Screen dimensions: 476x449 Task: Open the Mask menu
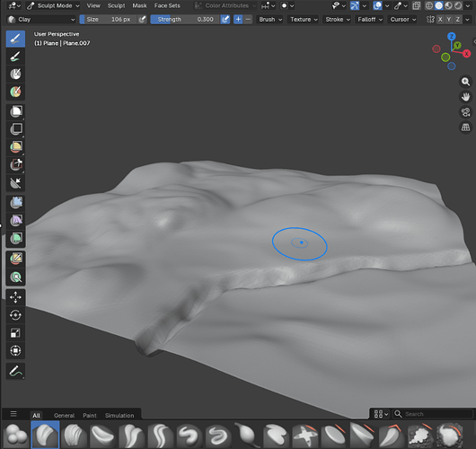pos(139,5)
